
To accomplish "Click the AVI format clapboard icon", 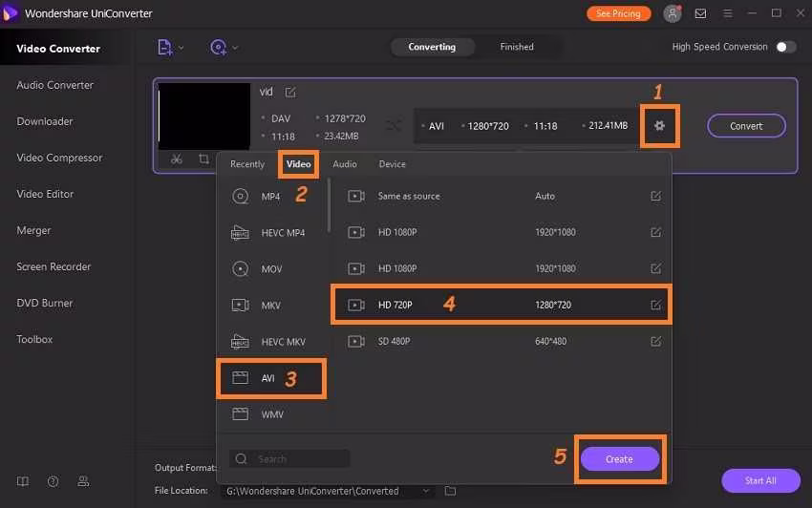I will [x=240, y=378].
